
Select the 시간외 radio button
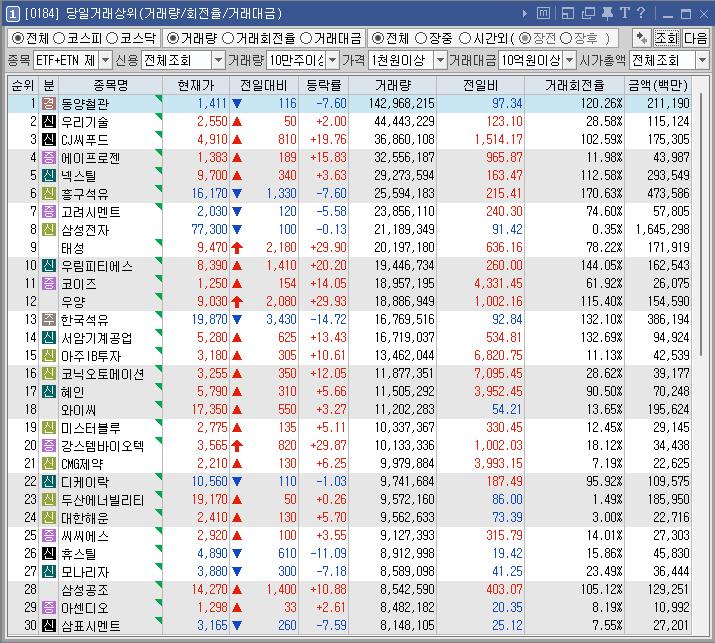[465, 38]
